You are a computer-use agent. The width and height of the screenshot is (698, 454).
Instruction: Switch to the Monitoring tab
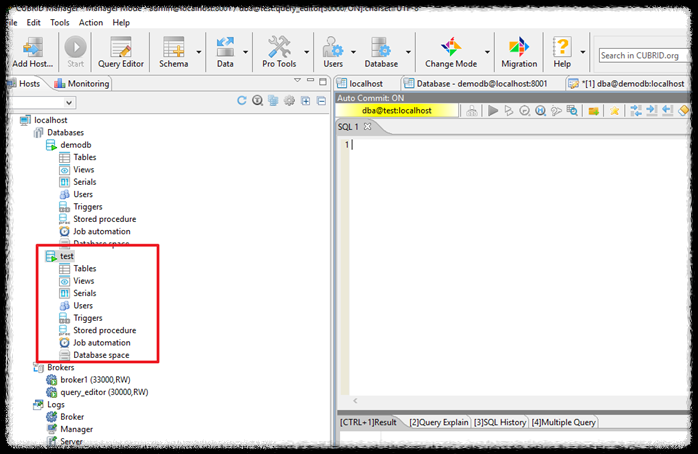click(82, 84)
